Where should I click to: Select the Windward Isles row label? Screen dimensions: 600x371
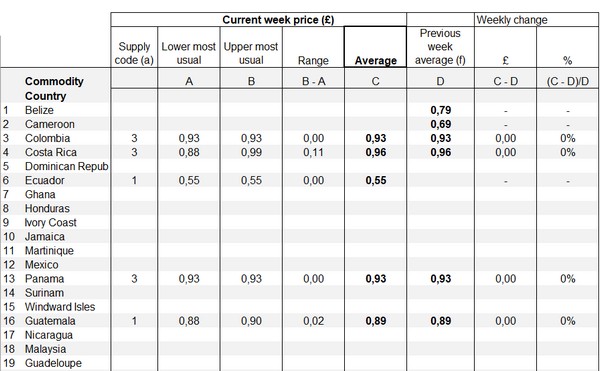(60, 307)
